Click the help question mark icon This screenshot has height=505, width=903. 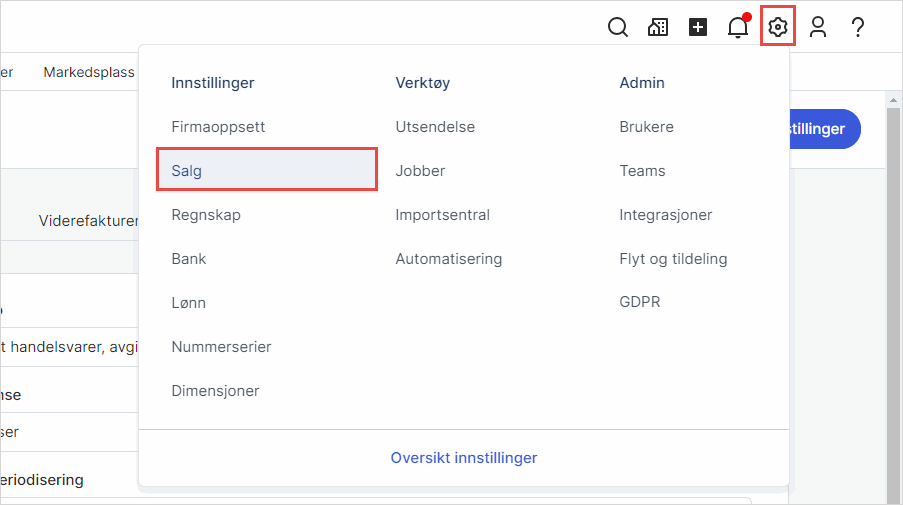click(858, 27)
